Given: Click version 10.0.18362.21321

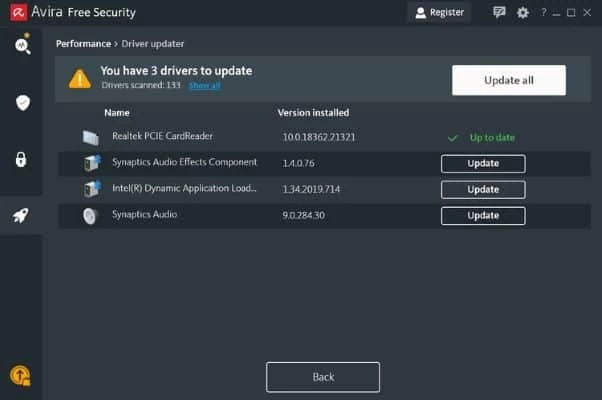Looking at the screenshot, I should pyautogui.click(x=319, y=137).
